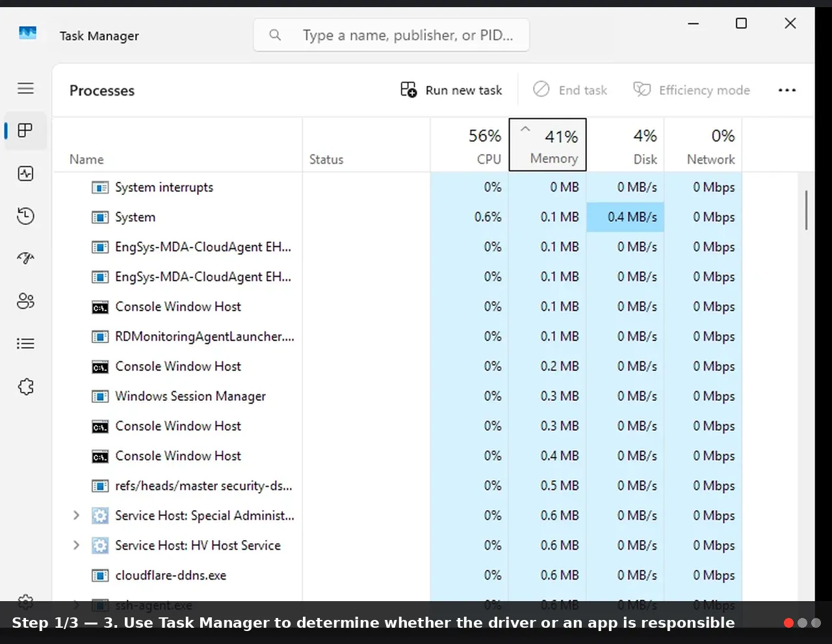
Task: Maximize the Task Manager window
Action: [741, 23]
